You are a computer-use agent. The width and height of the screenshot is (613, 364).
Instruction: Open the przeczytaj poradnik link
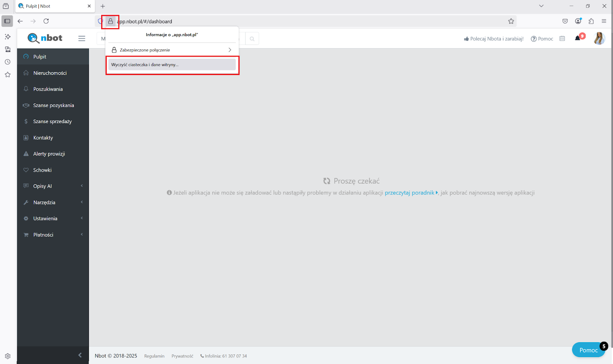(x=411, y=193)
